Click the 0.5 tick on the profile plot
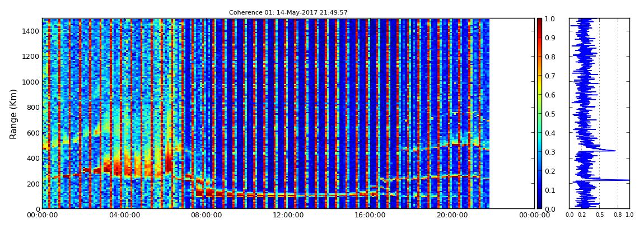644x228 pixels. point(600,215)
